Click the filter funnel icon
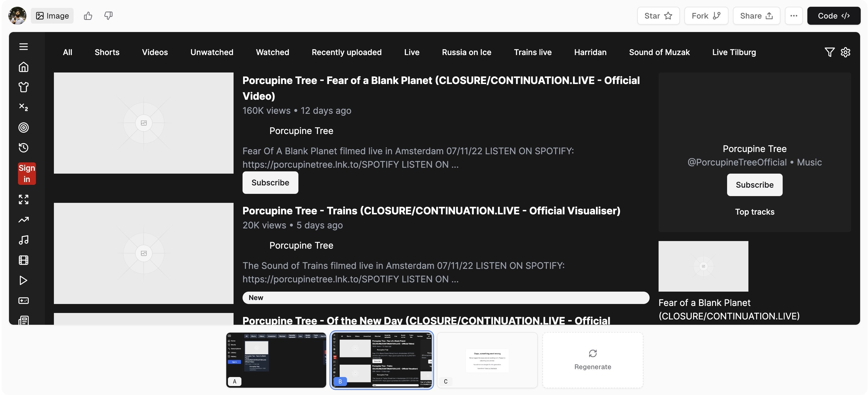The width and height of the screenshot is (868, 395). coord(829,52)
